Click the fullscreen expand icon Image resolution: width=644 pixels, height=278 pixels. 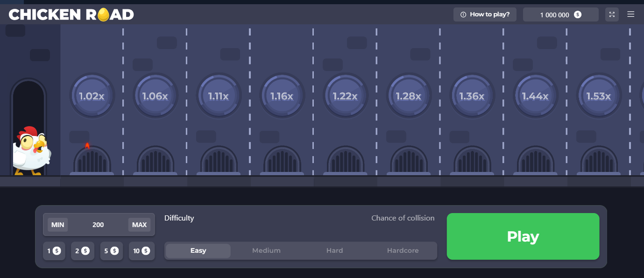click(612, 14)
